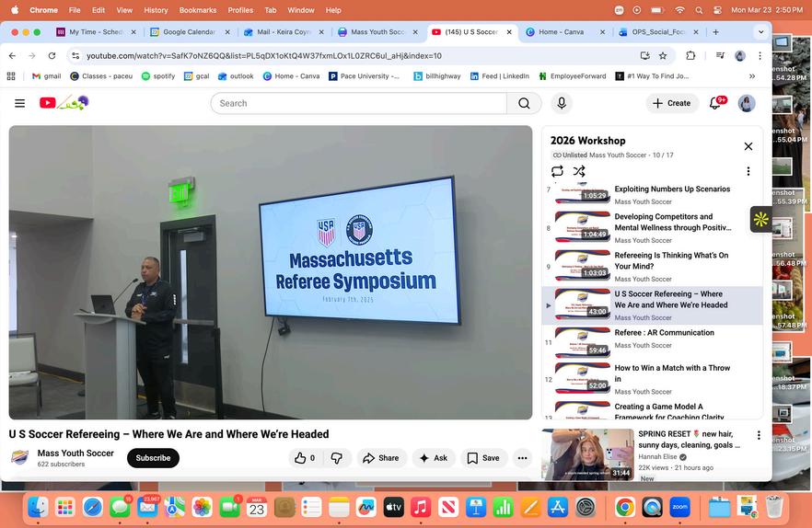The image size is (812, 528).
Task: Open spotify bookmark
Action: click(x=158, y=76)
